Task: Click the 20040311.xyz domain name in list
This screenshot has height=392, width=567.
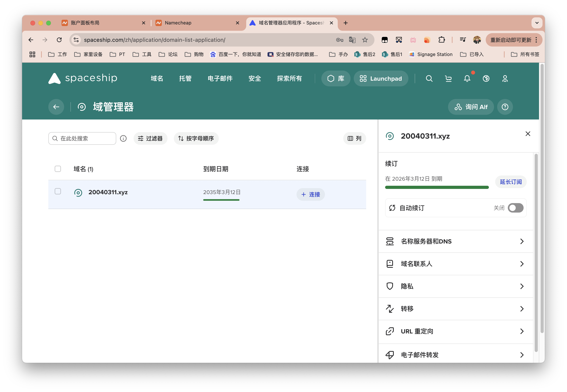Action: (x=108, y=192)
